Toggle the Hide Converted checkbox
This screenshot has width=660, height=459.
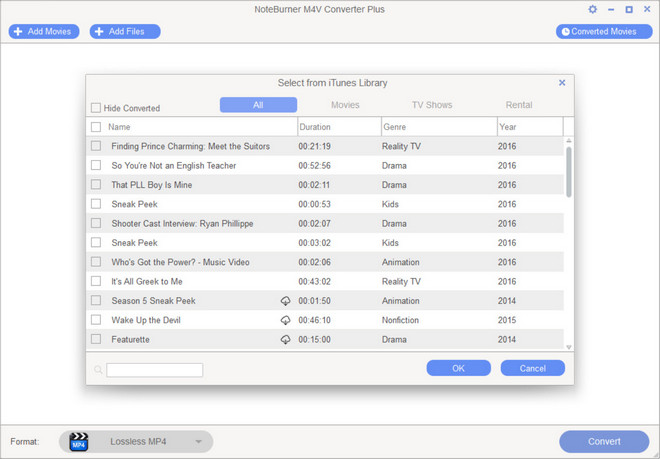point(96,108)
